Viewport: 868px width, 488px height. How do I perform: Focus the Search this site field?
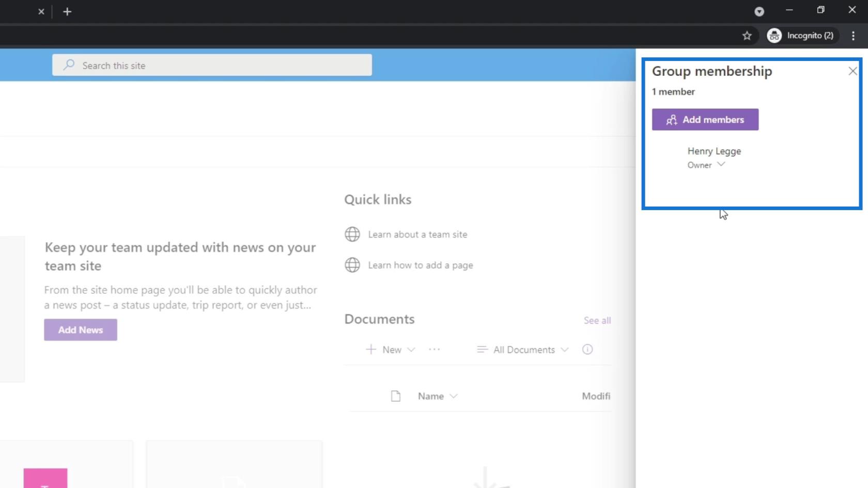(212, 65)
